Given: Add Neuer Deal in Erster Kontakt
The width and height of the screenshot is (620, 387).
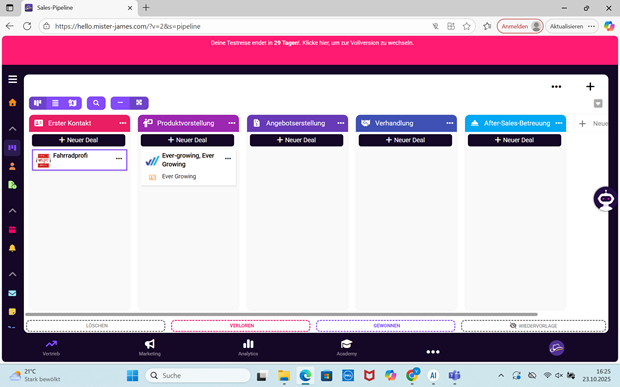Looking at the screenshot, I should (79, 140).
